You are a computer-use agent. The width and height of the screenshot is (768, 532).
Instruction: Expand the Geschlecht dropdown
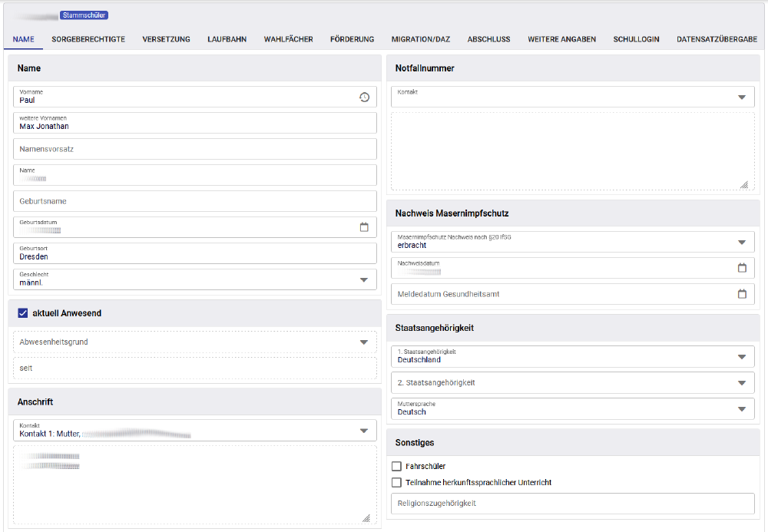pyautogui.click(x=364, y=279)
